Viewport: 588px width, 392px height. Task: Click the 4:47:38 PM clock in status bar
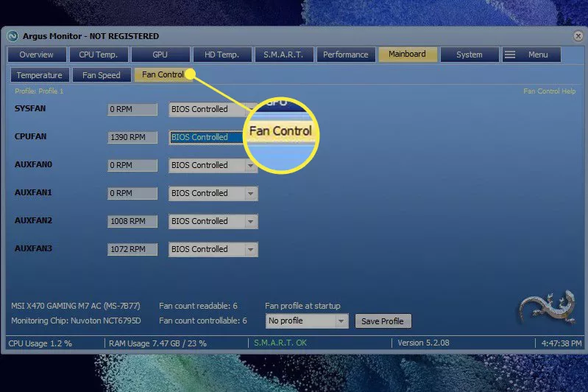coord(562,343)
